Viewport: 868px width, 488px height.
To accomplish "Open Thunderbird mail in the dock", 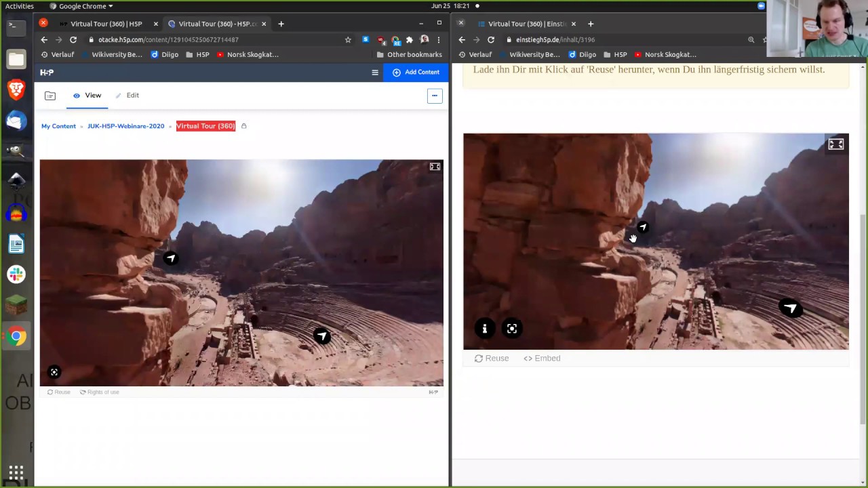I will pos(16,121).
